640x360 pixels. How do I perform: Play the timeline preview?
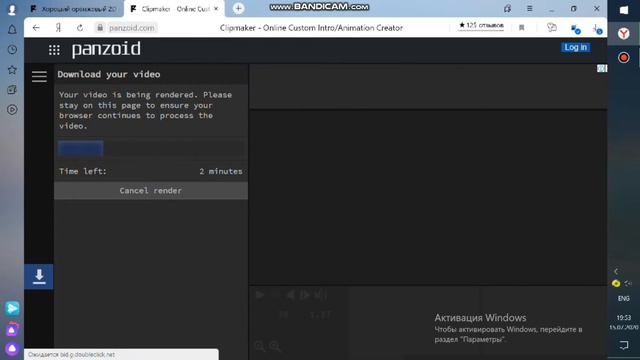pos(260,295)
